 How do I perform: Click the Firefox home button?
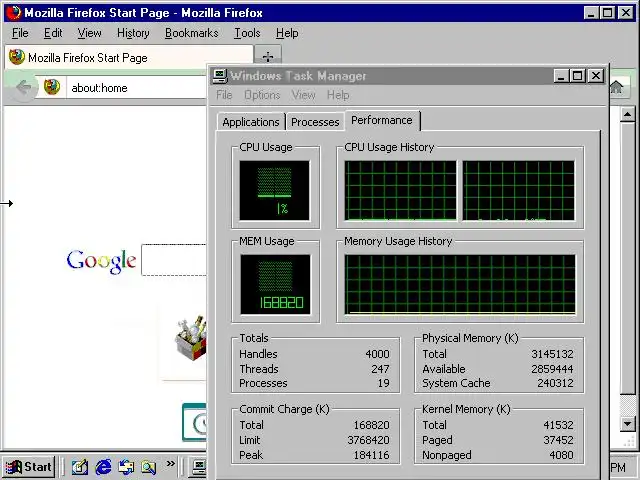(616, 87)
